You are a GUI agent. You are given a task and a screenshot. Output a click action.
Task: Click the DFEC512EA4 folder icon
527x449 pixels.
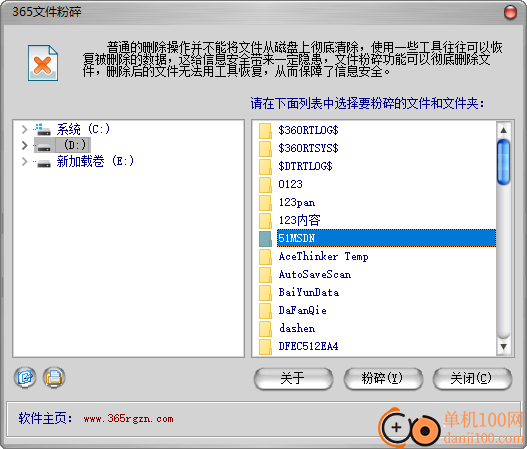coord(266,346)
